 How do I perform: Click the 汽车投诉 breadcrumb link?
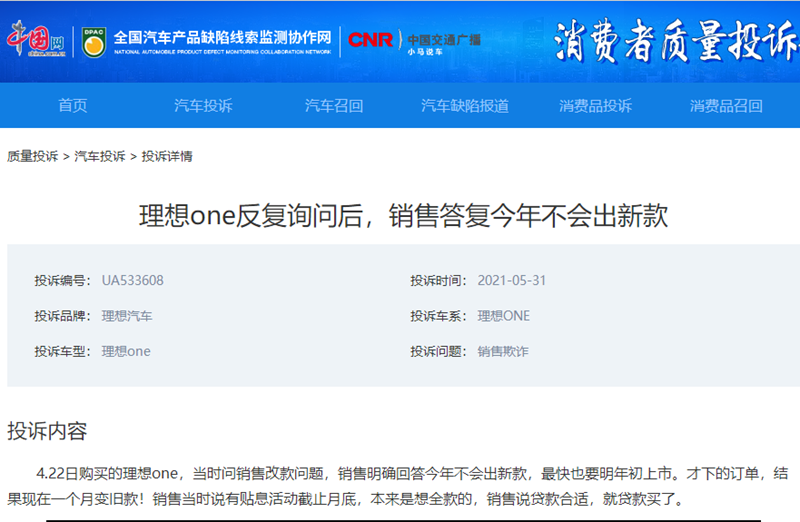click(100, 156)
